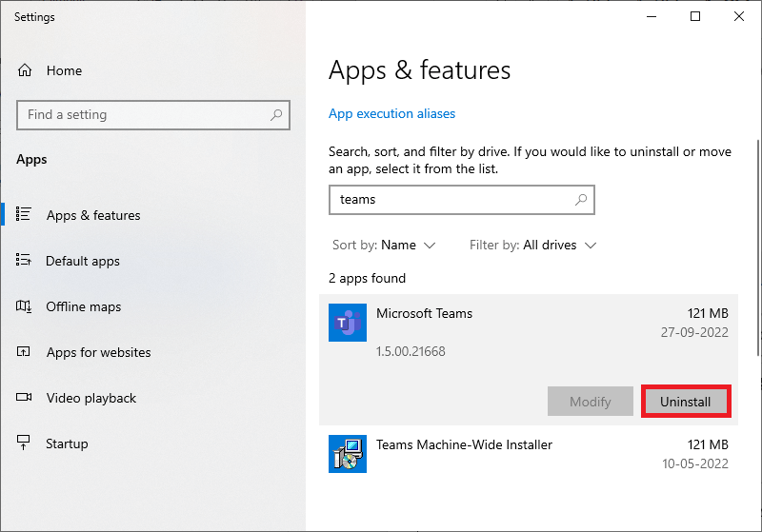Click the Apps category heading
The height and width of the screenshot is (532, 762).
click(31, 160)
